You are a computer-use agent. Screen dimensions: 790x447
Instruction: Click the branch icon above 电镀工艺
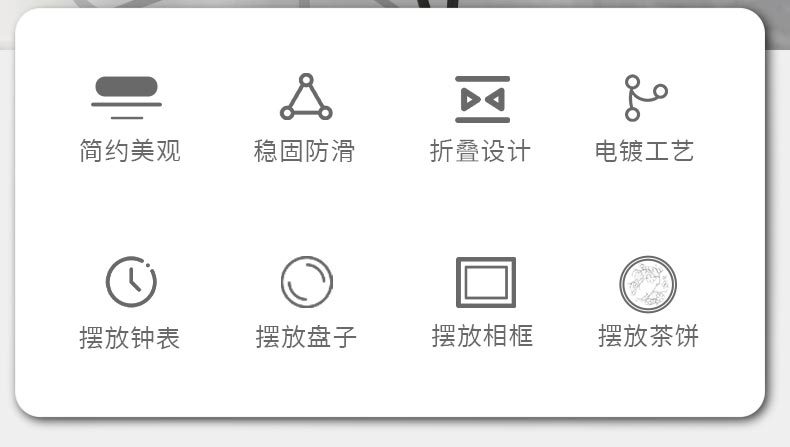pyautogui.click(x=646, y=98)
